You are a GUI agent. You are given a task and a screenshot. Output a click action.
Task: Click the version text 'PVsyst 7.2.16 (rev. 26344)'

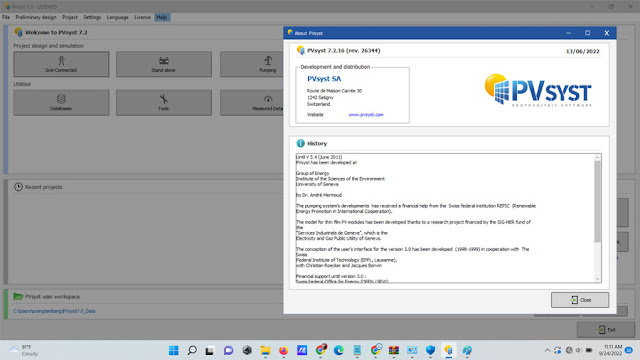[344, 51]
